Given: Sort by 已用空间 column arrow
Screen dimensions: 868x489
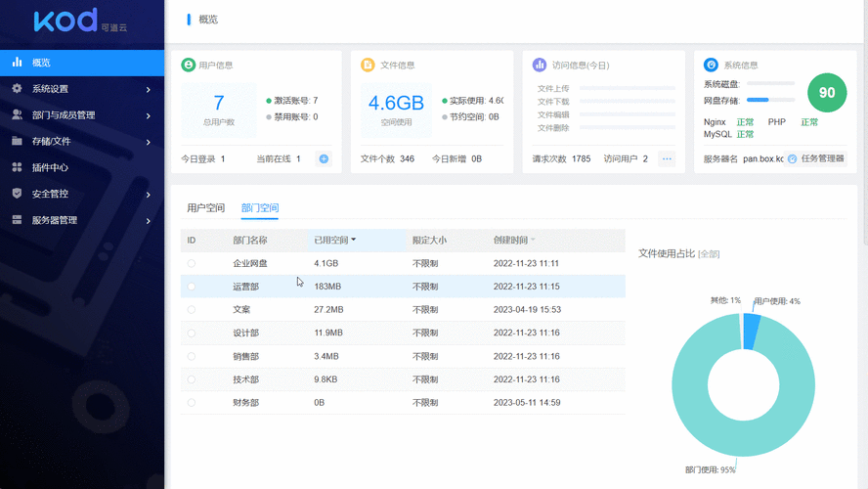Looking at the screenshot, I should point(354,240).
